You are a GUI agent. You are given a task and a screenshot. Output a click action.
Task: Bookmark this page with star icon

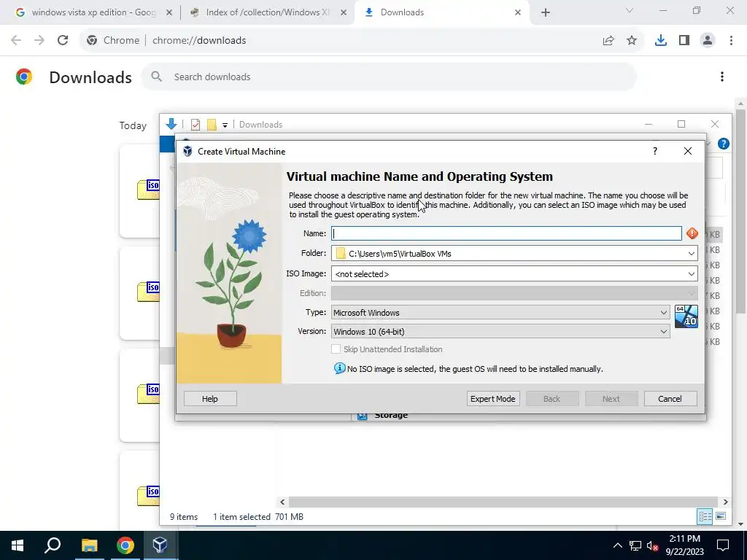click(x=632, y=41)
